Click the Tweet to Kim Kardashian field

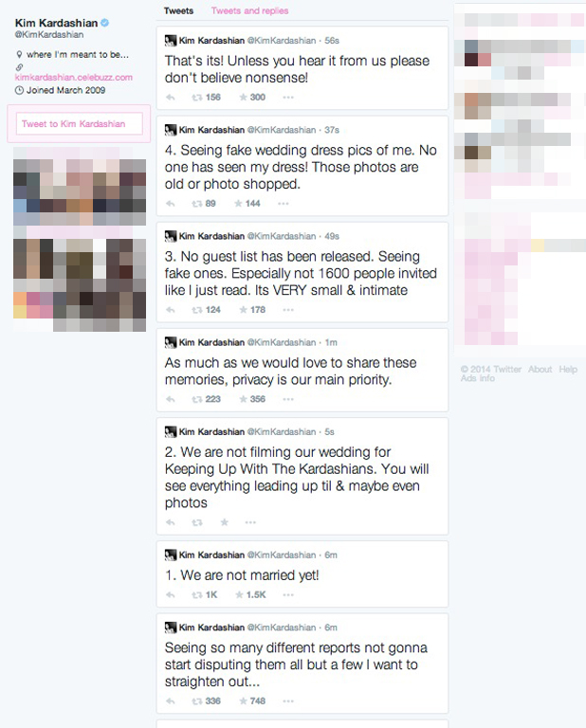pos(79,124)
